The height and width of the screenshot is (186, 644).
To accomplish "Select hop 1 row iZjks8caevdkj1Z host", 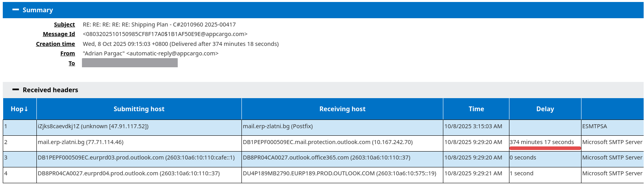I will tap(93, 126).
